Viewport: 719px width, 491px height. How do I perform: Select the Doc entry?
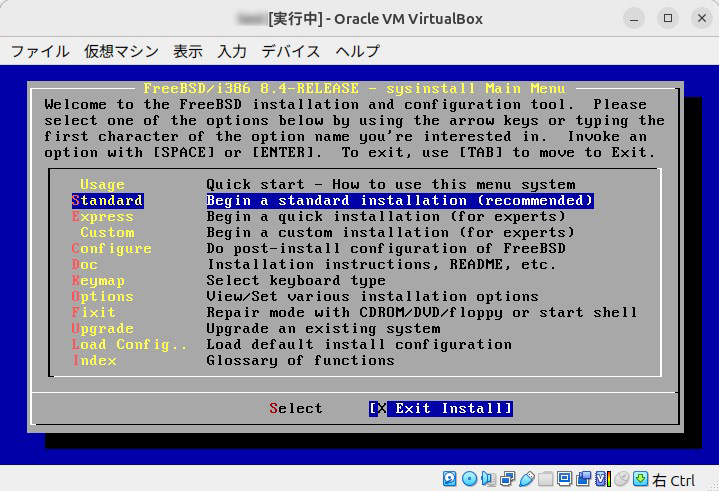pyautogui.click(x=84, y=265)
